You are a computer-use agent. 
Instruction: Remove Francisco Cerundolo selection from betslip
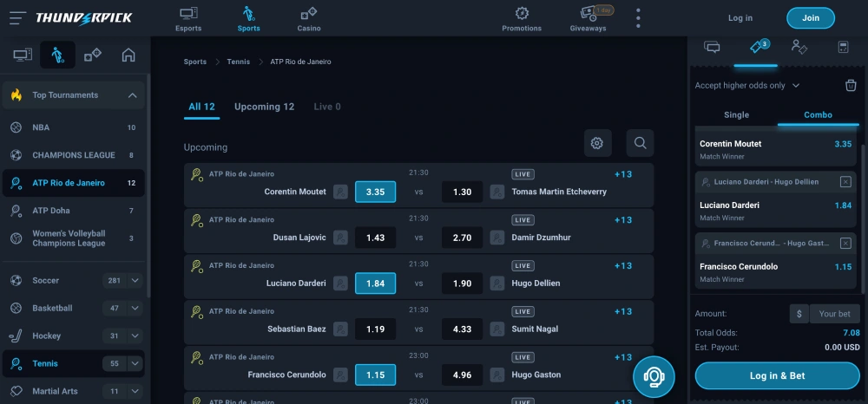click(x=845, y=243)
